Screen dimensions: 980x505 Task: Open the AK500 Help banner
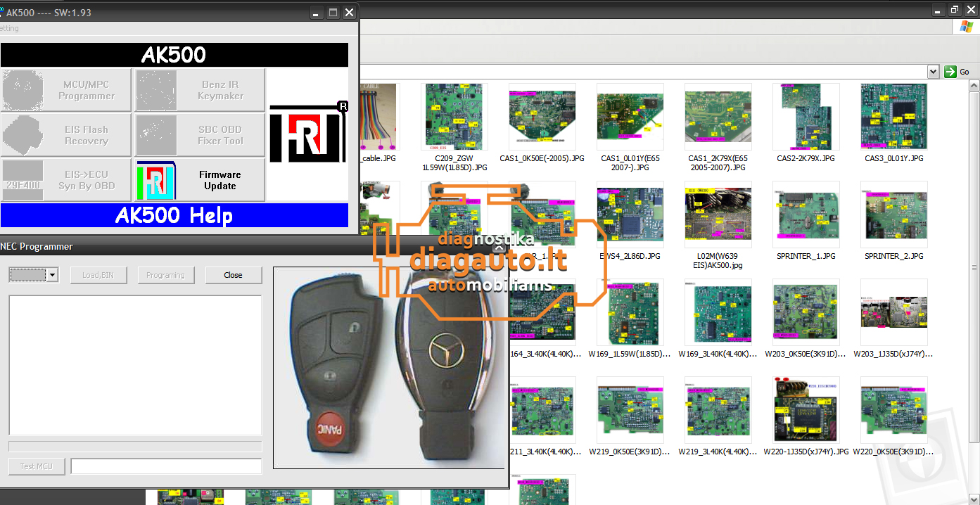coord(174,215)
